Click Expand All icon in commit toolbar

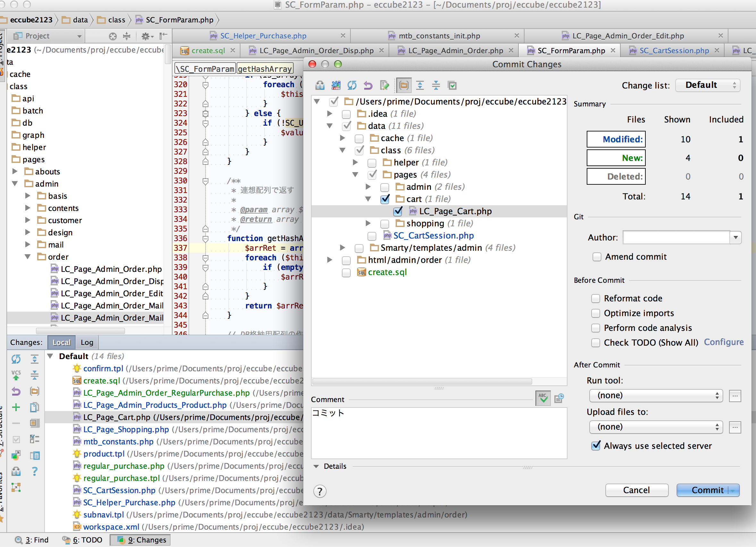(420, 86)
